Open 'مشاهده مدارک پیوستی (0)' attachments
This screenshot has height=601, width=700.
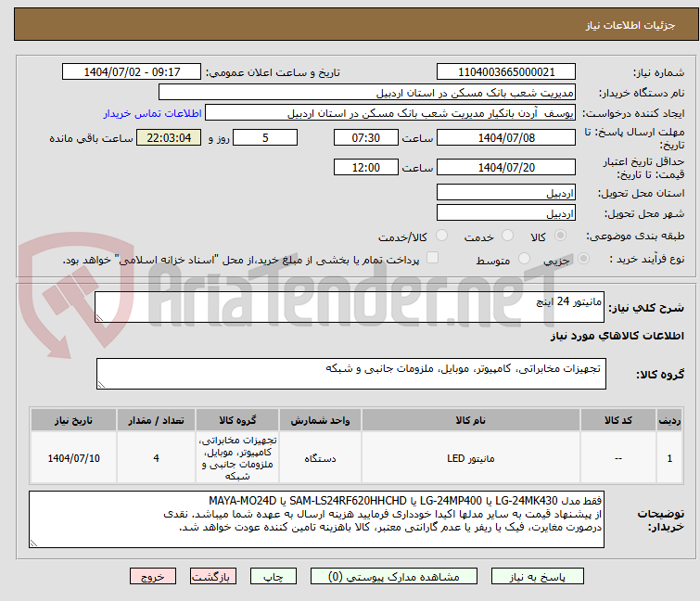394,577
